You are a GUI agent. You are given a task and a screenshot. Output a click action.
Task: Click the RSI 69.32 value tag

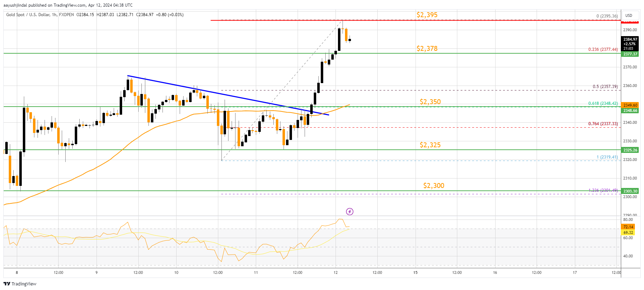(x=628, y=232)
